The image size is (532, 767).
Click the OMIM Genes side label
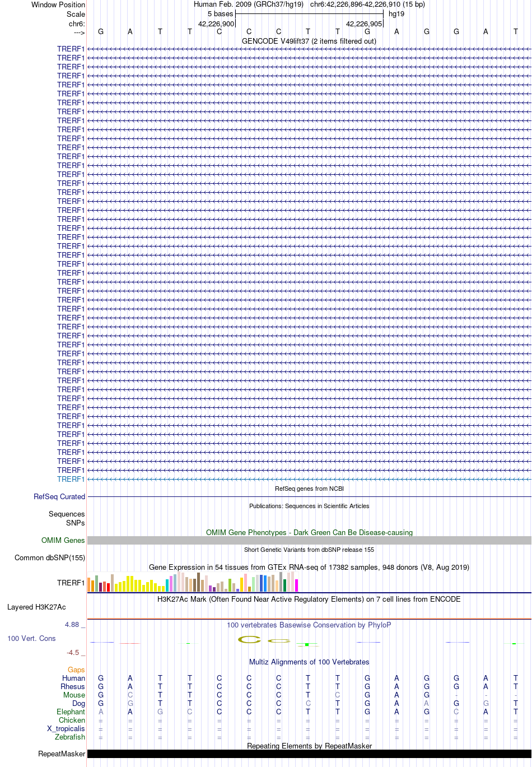click(63, 540)
